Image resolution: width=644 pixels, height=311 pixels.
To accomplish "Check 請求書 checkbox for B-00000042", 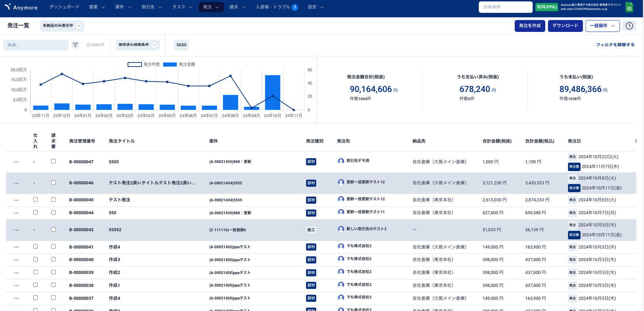I will 53,230.
